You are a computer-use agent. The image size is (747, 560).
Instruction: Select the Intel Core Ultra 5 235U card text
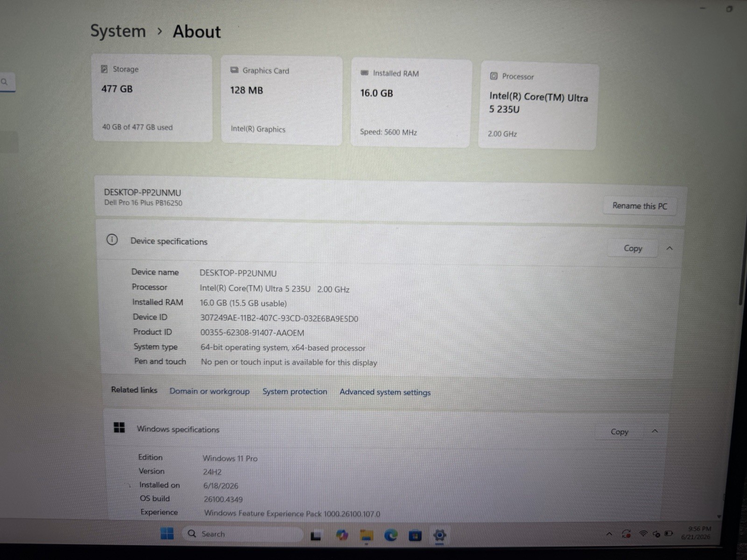coord(538,103)
